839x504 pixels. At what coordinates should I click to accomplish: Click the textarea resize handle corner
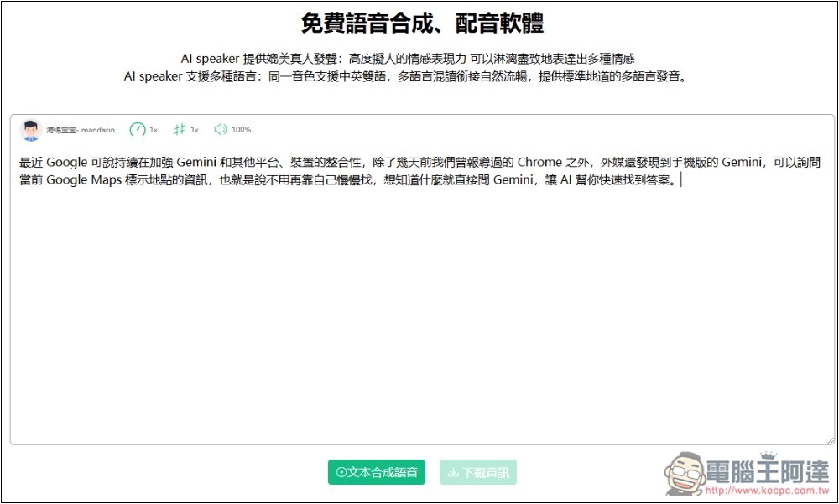click(x=831, y=441)
